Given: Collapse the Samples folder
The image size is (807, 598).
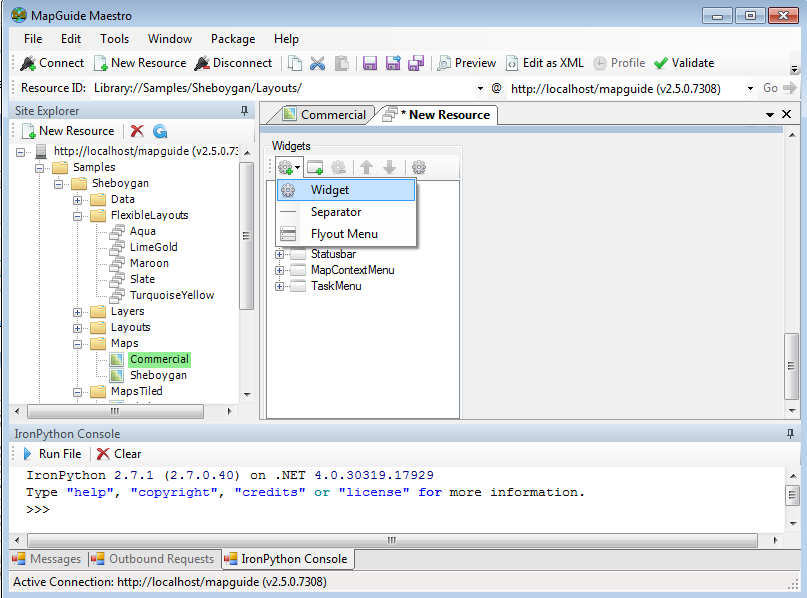Looking at the screenshot, I should pyautogui.click(x=40, y=168).
